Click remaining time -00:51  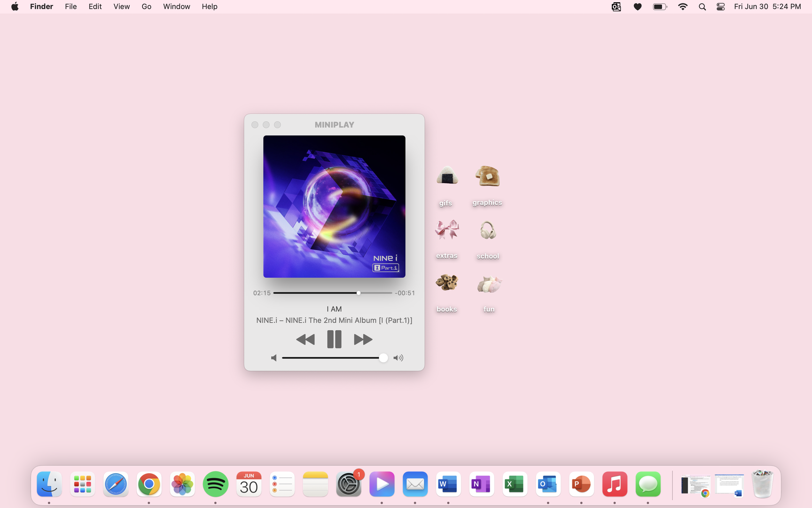[x=405, y=293]
